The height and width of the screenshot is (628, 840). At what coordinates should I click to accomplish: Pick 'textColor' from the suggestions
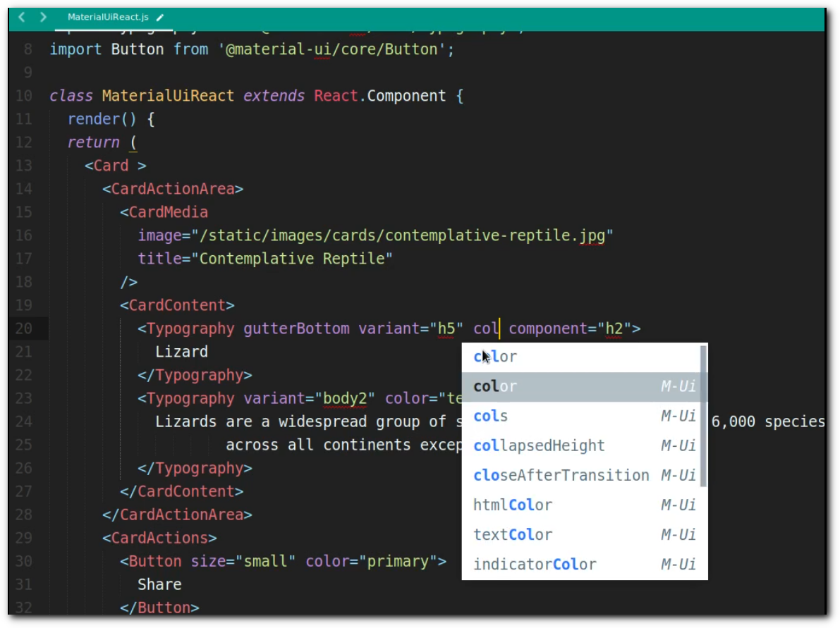pos(513,534)
